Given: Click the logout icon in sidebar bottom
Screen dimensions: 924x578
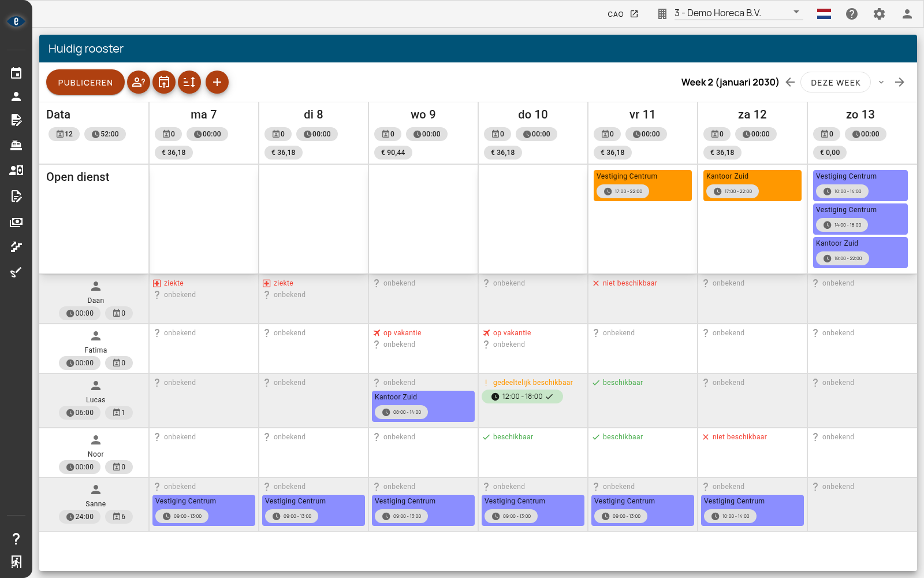Looking at the screenshot, I should (16, 562).
